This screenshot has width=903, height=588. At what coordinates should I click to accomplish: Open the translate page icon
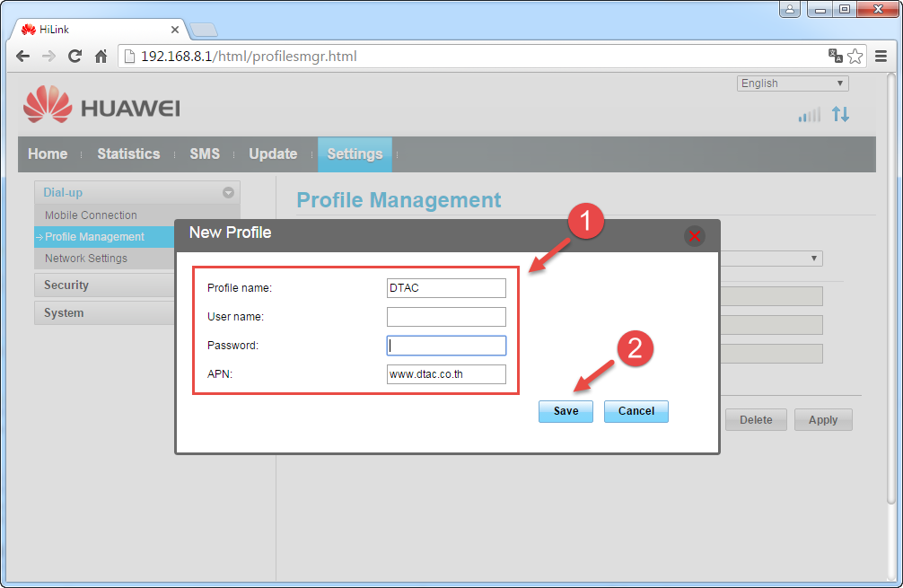click(x=835, y=56)
